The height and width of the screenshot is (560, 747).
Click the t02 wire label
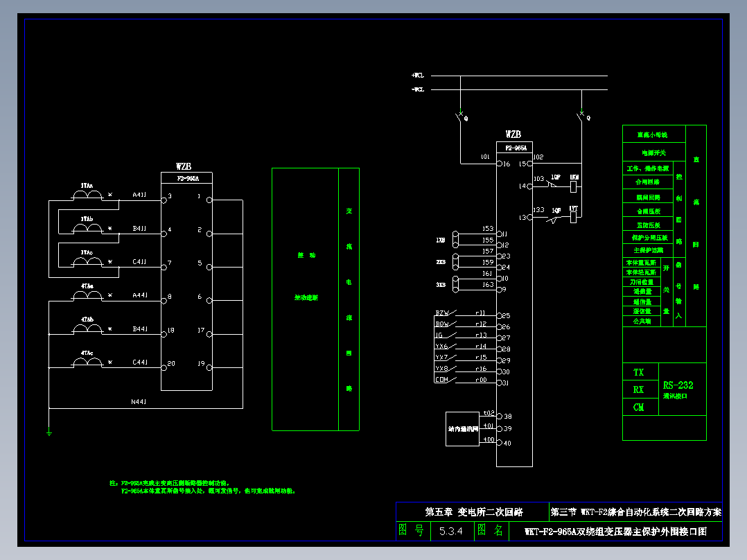coord(489,413)
